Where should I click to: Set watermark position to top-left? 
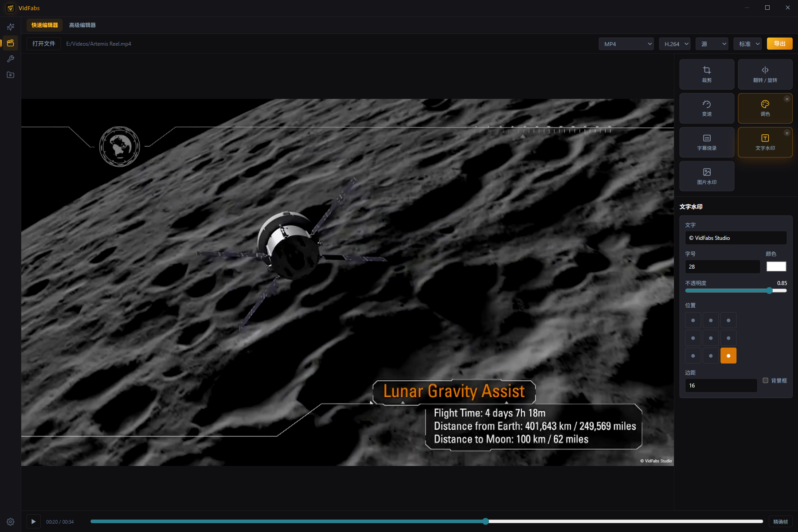[693, 321]
